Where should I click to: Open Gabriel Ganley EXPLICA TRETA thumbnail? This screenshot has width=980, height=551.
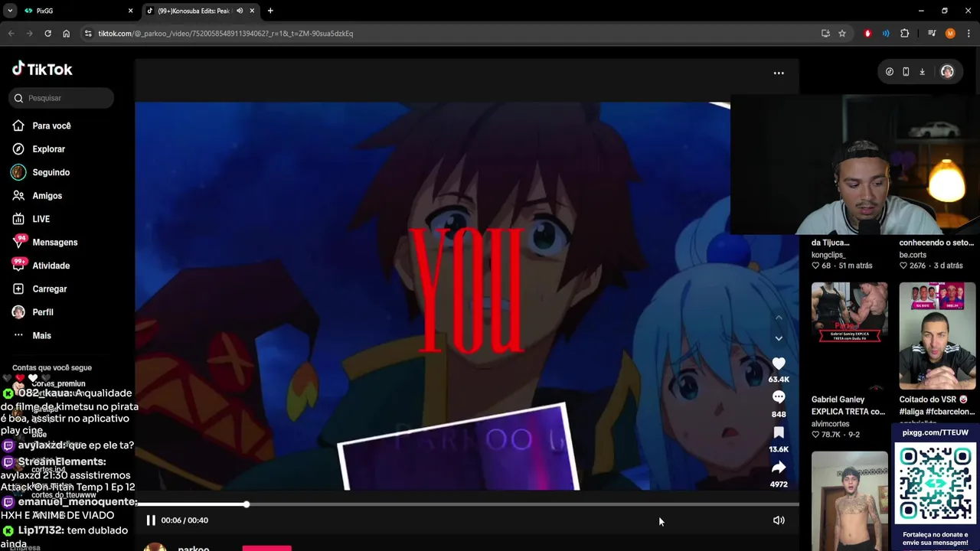(x=850, y=335)
